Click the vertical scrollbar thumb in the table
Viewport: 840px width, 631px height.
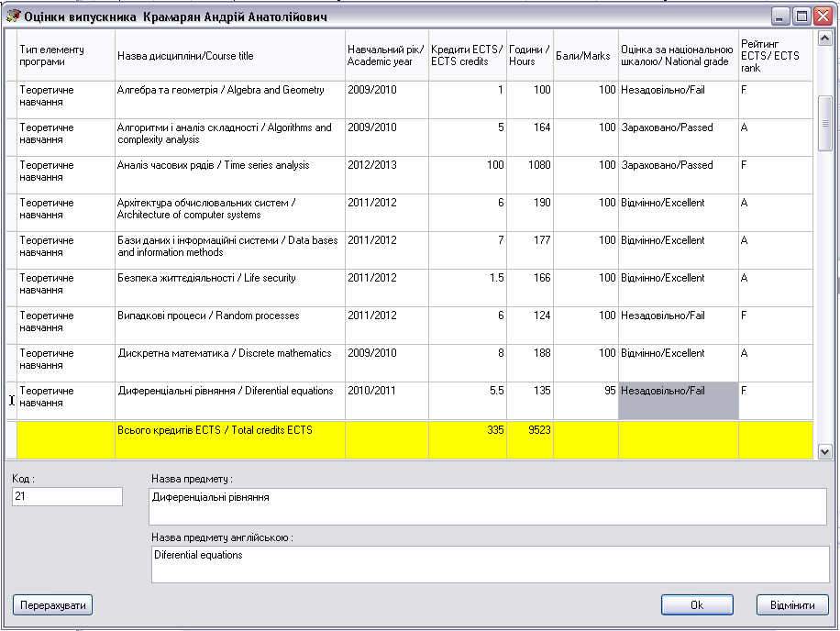point(825,123)
